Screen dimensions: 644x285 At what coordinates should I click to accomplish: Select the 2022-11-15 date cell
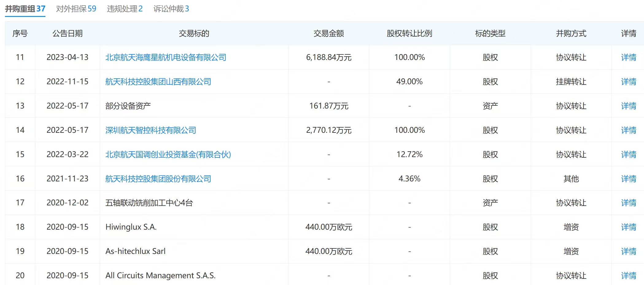(68, 82)
